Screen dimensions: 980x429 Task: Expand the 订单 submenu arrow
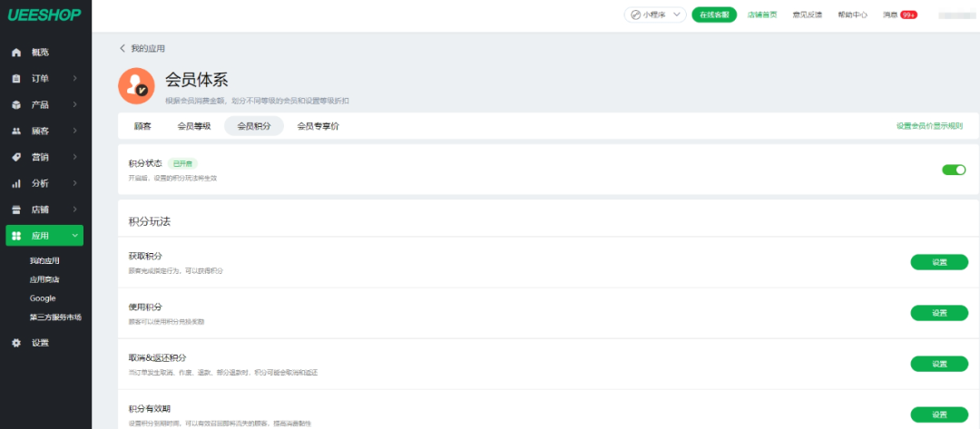point(75,79)
